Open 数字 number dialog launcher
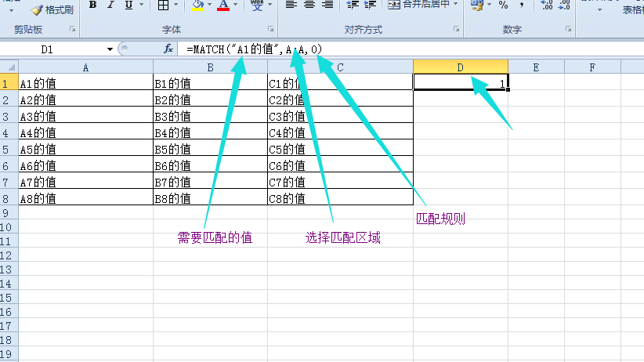Screen dimensions: 644x362 (x=569, y=29)
